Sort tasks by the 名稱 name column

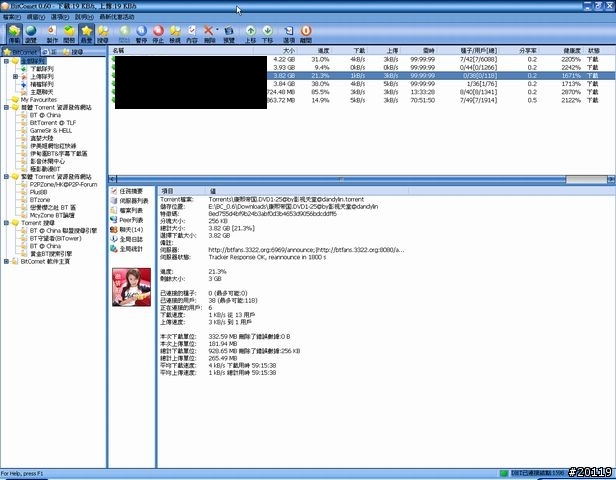[x=182, y=51]
